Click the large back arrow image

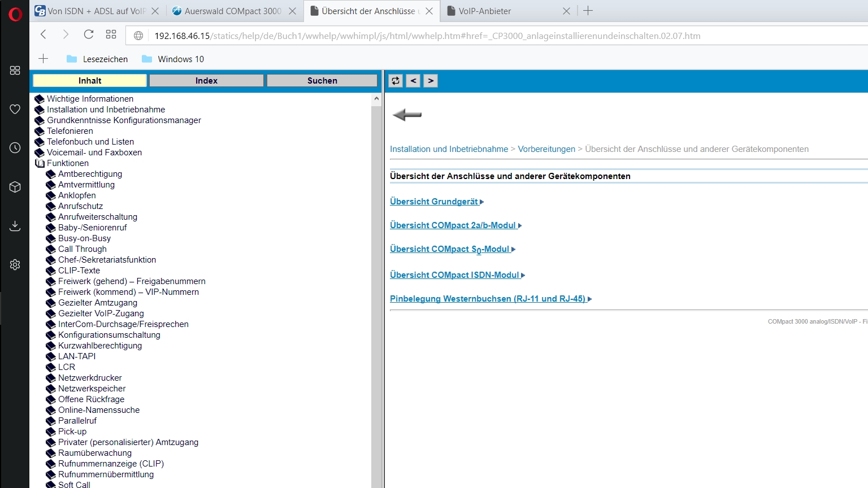coord(407,115)
